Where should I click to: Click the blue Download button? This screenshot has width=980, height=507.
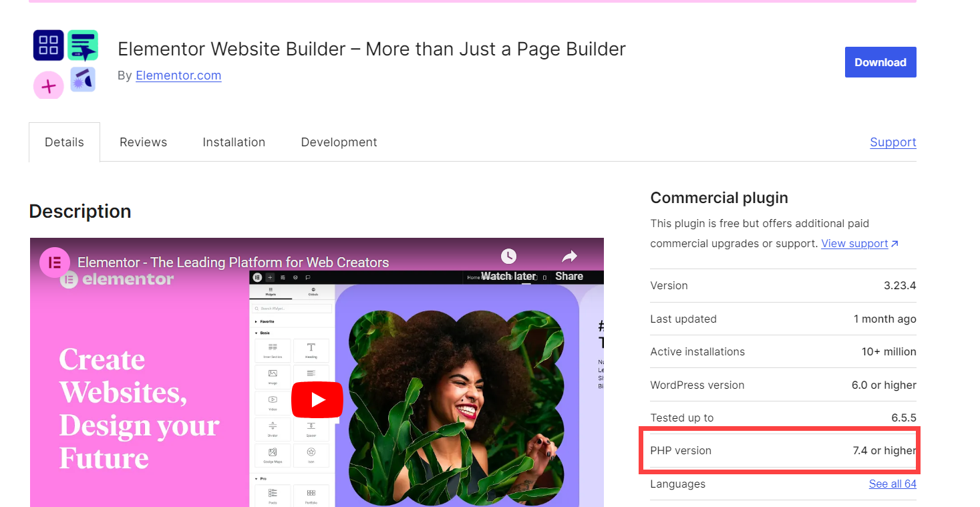(x=880, y=62)
